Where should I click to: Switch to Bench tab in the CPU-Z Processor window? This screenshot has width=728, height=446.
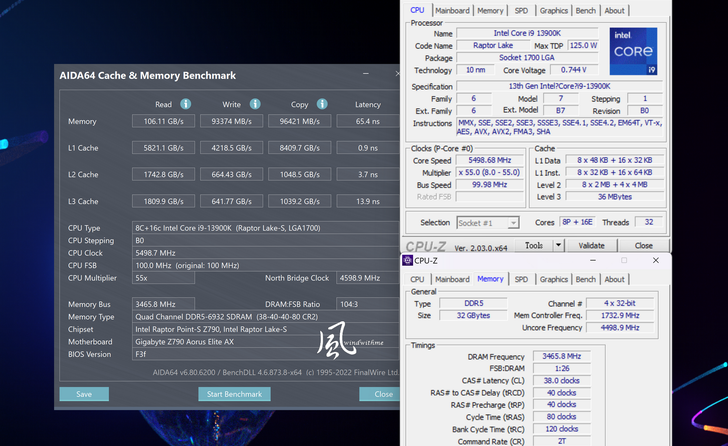(x=585, y=11)
